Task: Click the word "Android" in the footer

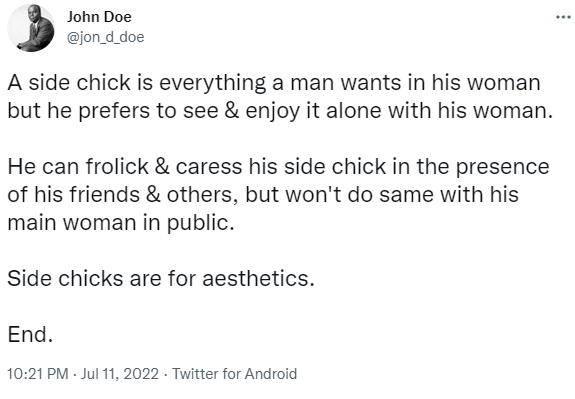Action: point(271,374)
